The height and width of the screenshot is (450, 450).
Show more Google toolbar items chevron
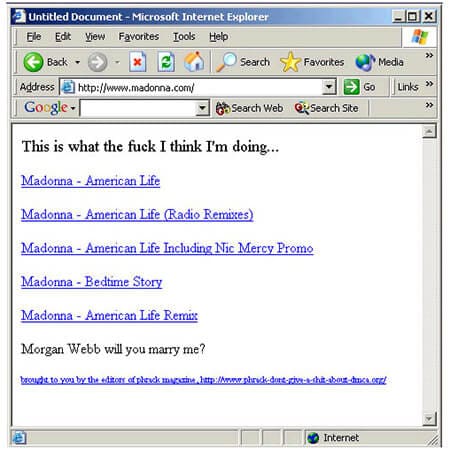tap(429, 105)
